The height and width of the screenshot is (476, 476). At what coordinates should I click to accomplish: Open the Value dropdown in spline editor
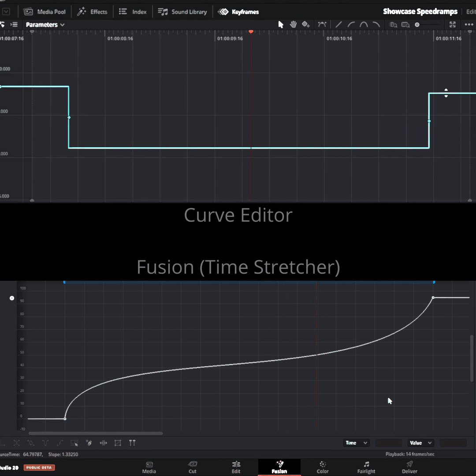point(420,443)
